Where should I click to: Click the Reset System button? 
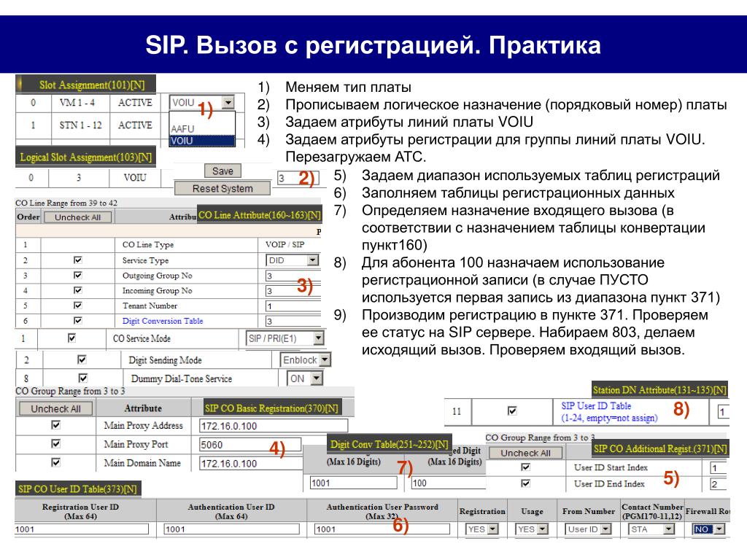coord(222,189)
